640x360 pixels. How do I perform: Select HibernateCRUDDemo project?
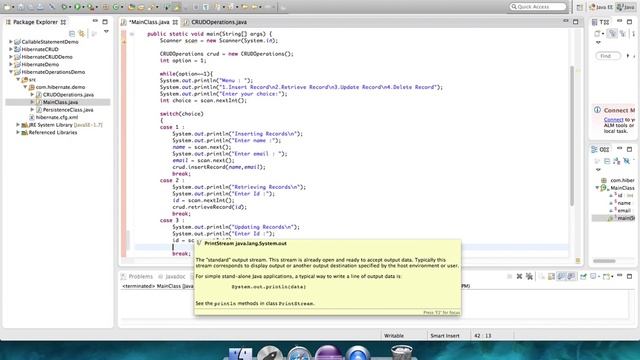pos(47,57)
